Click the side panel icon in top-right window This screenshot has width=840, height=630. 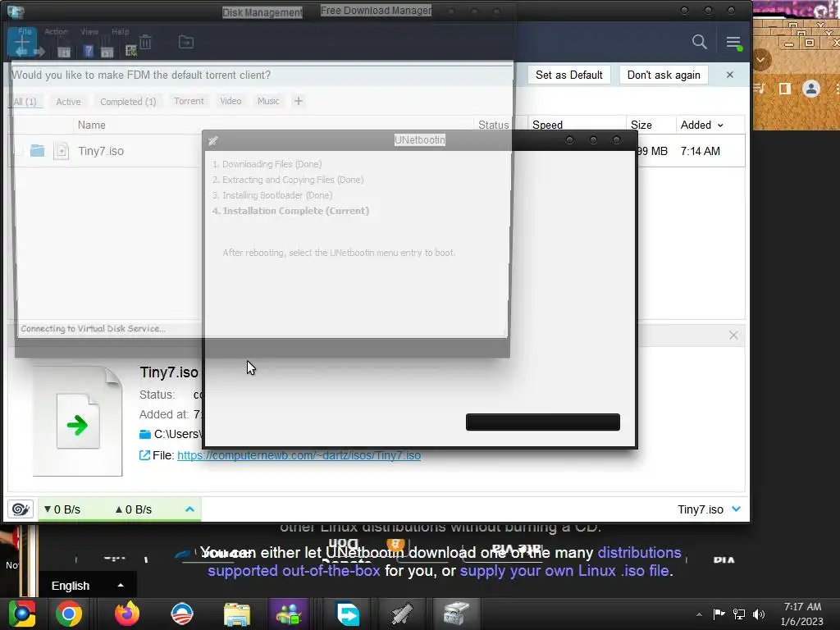(785, 89)
